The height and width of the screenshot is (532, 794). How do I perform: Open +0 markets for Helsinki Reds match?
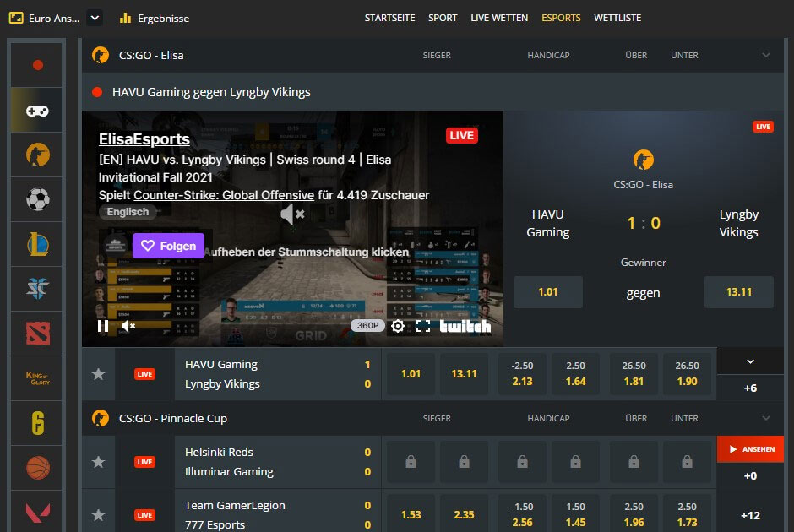coord(750,475)
